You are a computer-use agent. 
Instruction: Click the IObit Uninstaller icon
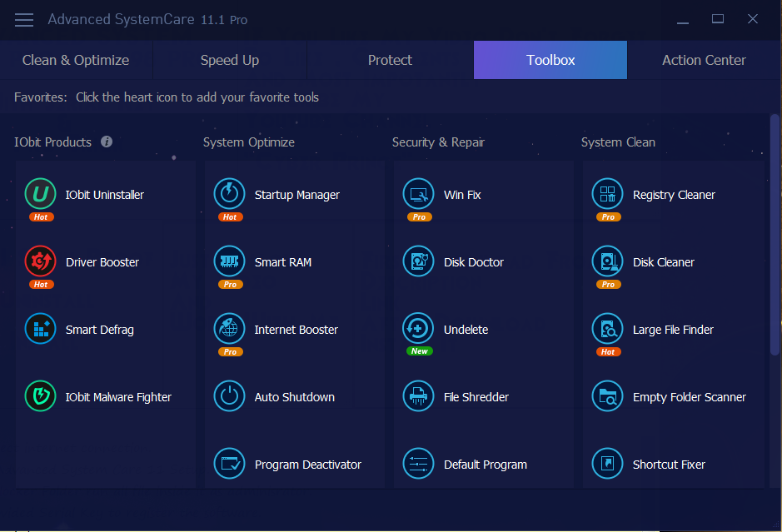41,194
